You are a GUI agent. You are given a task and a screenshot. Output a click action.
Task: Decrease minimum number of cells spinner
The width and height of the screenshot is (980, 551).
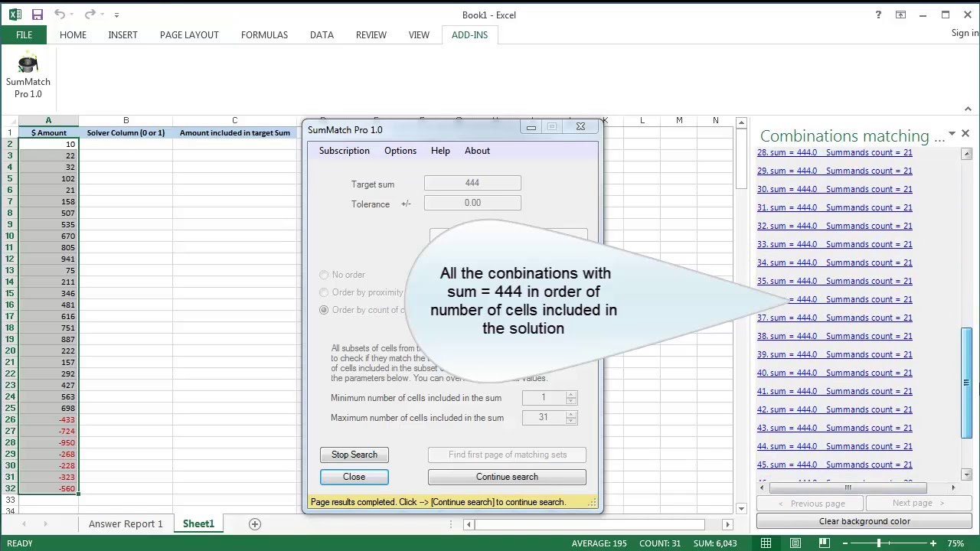click(571, 401)
